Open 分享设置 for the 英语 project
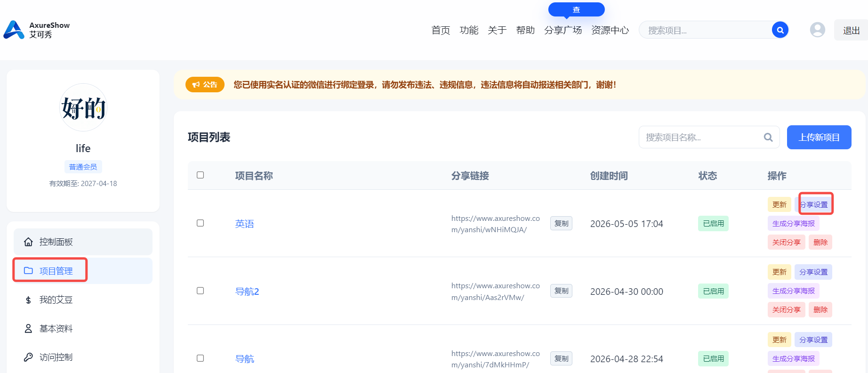The image size is (868, 373). 814,204
